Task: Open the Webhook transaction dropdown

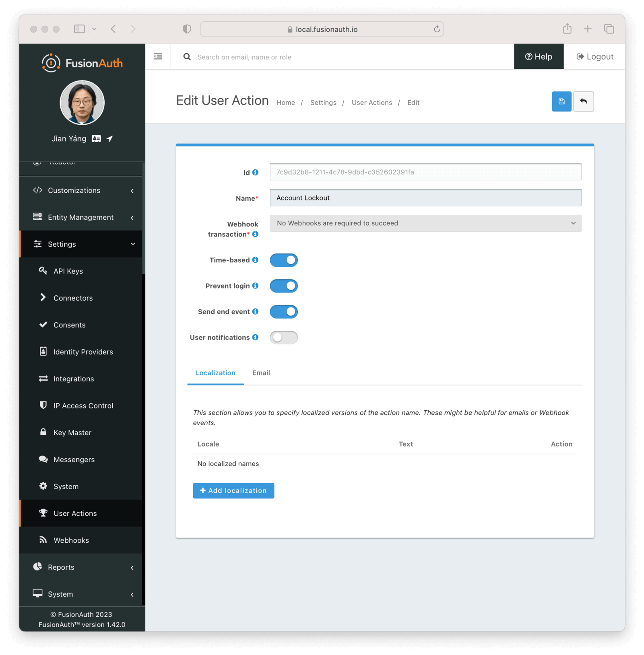Action: tap(425, 223)
